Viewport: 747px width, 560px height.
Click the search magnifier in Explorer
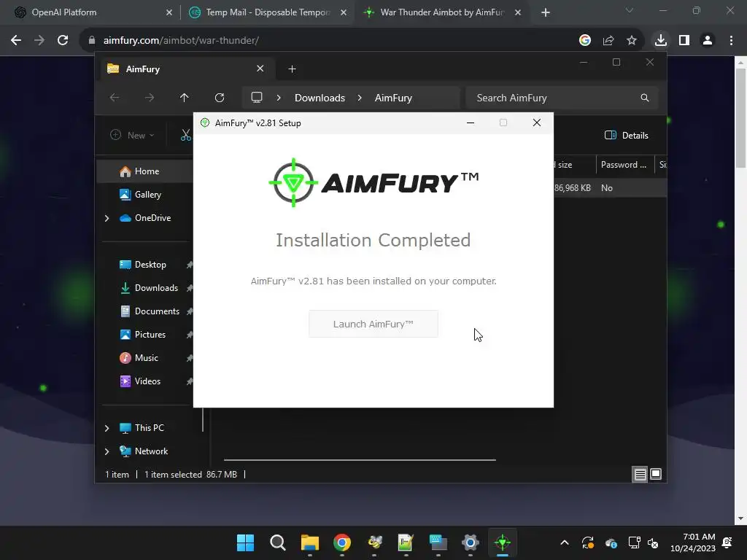645,98
